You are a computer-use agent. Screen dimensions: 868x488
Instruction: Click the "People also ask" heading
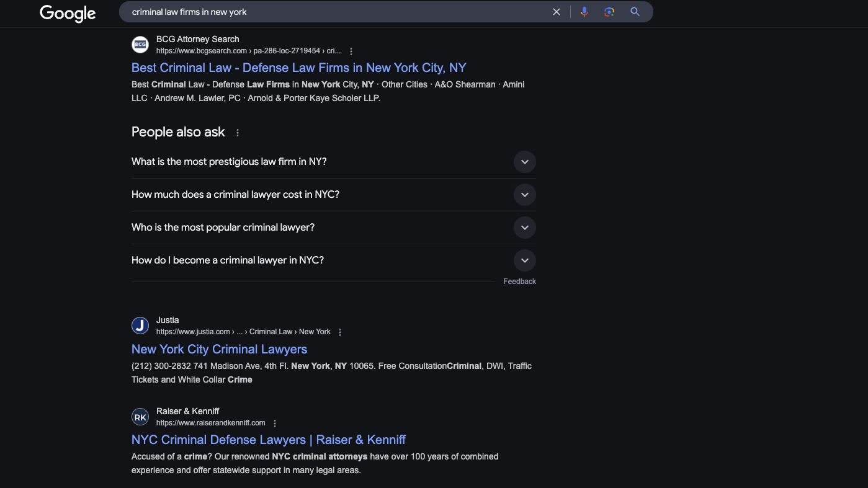[x=178, y=132]
